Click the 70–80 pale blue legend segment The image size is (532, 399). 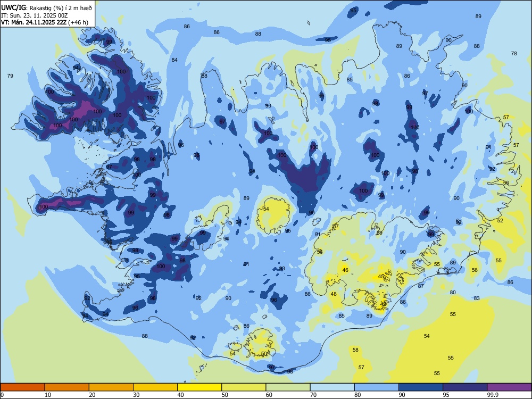click(x=332, y=387)
